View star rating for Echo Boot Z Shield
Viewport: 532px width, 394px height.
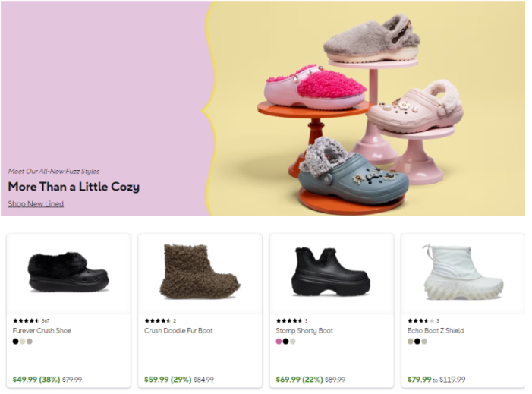423,320
